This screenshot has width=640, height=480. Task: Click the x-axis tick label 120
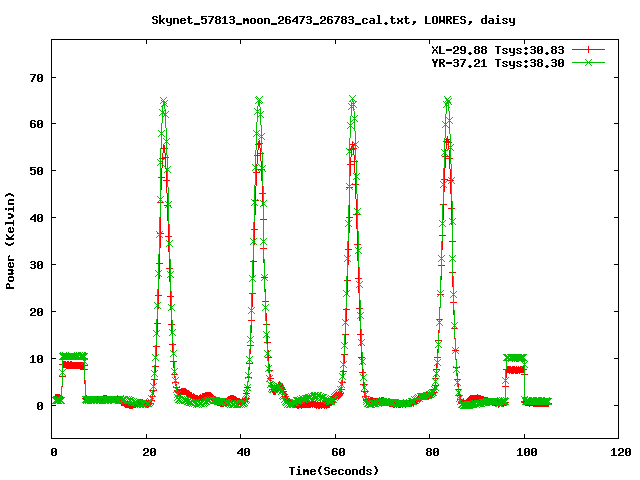point(621,452)
